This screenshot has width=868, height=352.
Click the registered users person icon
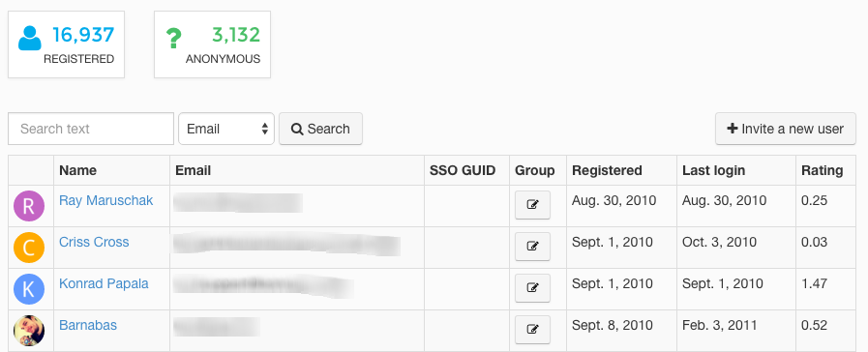coord(30,39)
